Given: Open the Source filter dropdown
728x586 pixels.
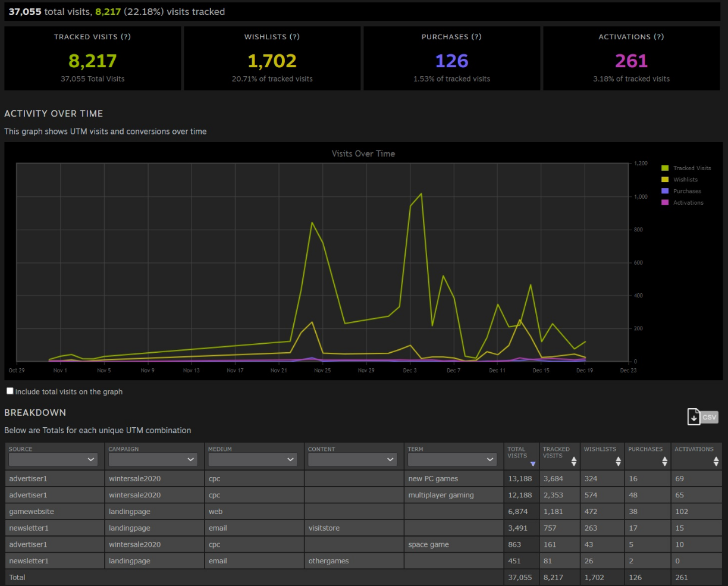Looking at the screenshot, I should [52, 459].
